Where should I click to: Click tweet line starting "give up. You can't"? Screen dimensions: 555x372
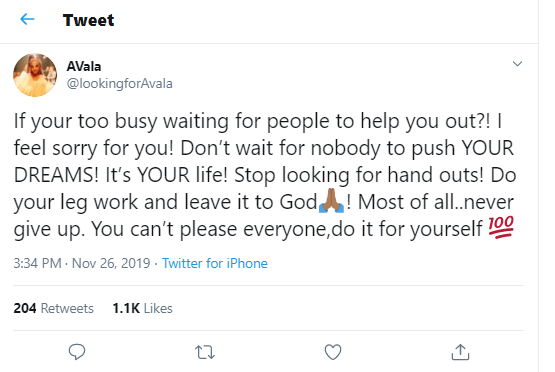(x=264, y=229)
